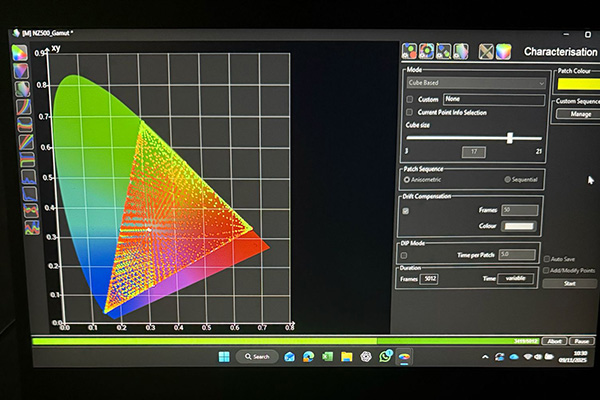Click the Duration Frames field 5012
The width and height of the screenshot is (600, 400).
(x=429, y=279)
